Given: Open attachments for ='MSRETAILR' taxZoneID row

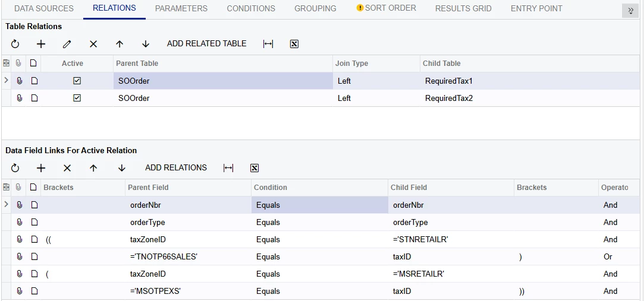Looking at the screenshot, I should click(19, 274).
